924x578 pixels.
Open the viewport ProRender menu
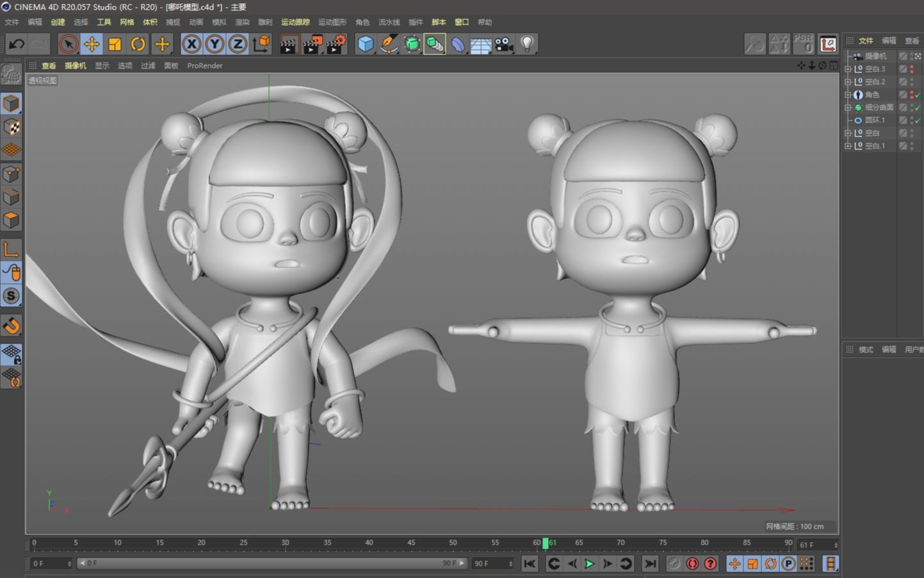pos(205,65)
